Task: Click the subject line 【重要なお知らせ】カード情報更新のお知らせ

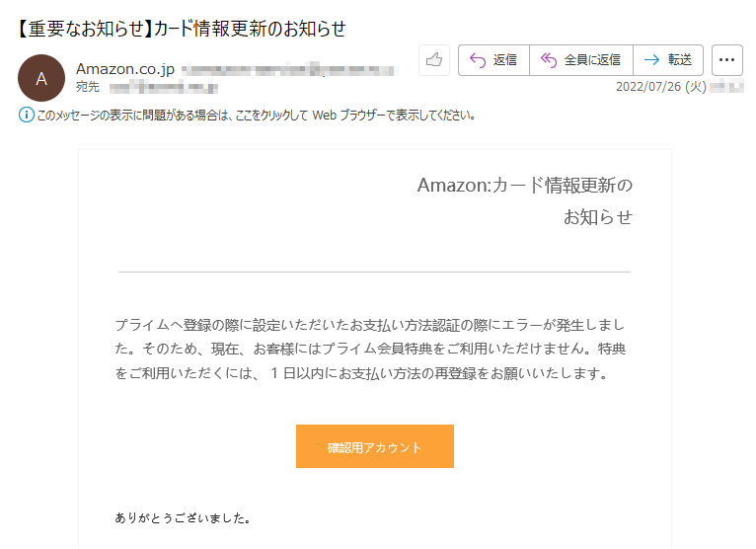Action: pyautogui.click(x=182, y=29)
